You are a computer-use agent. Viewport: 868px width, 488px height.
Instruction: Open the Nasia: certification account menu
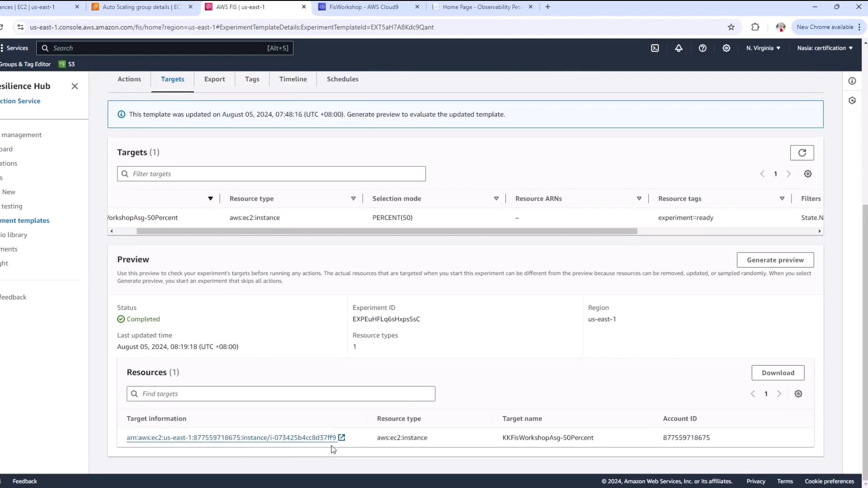point(825,48)
